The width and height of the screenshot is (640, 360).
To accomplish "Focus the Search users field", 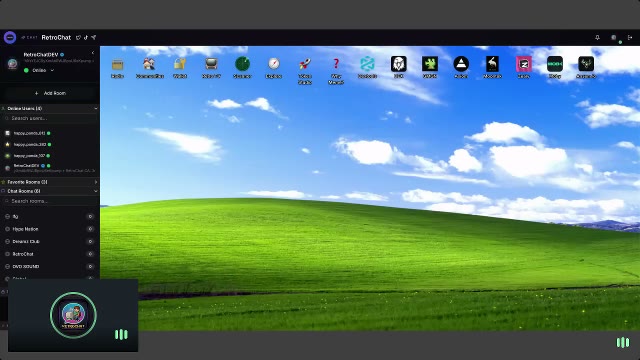I will [50, 118].
